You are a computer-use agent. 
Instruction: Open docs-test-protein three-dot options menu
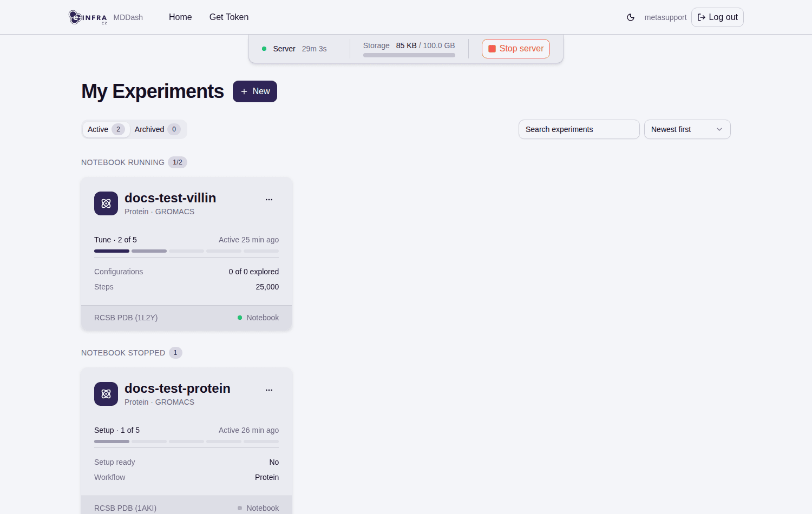[269, 390]
